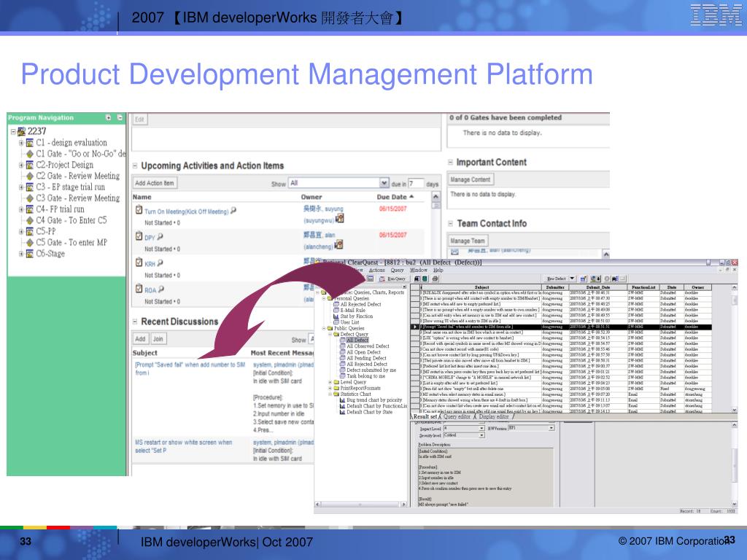Image resolution: width=747 pixels, height=560 pixels.
Task: Click the print icon in ClearQuest toolbar
Action: [x=435, y=279]
